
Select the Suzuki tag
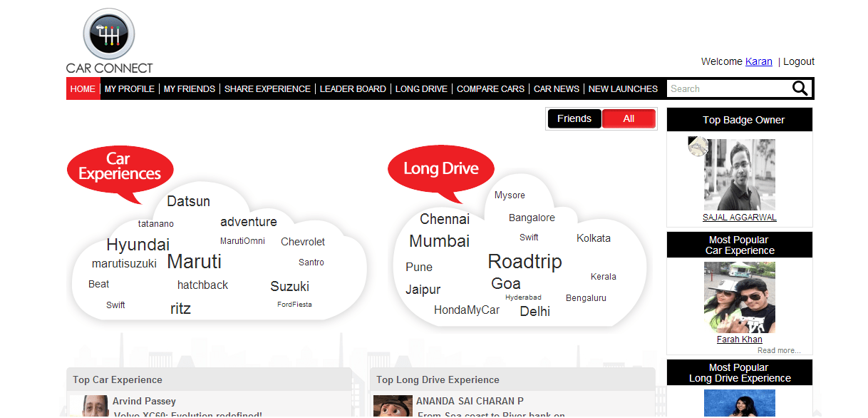click(290, 287)
